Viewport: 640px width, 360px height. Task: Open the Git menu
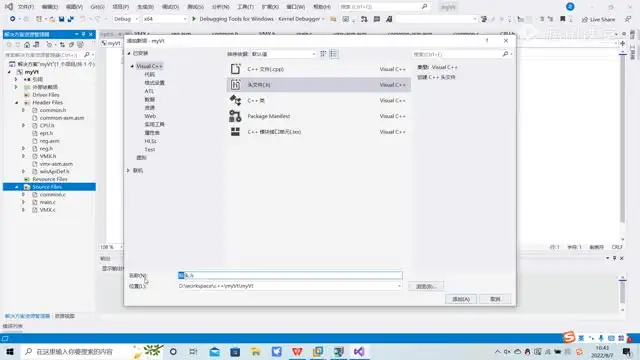tap(97, 7)
